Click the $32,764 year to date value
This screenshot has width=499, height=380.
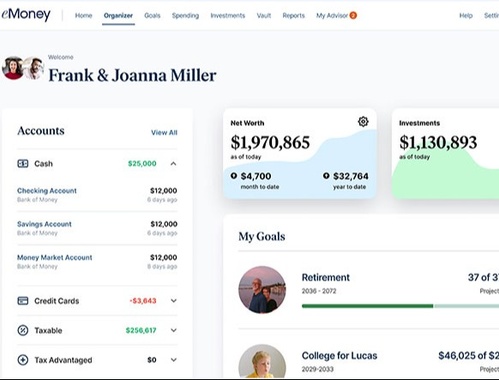point(351,176)
